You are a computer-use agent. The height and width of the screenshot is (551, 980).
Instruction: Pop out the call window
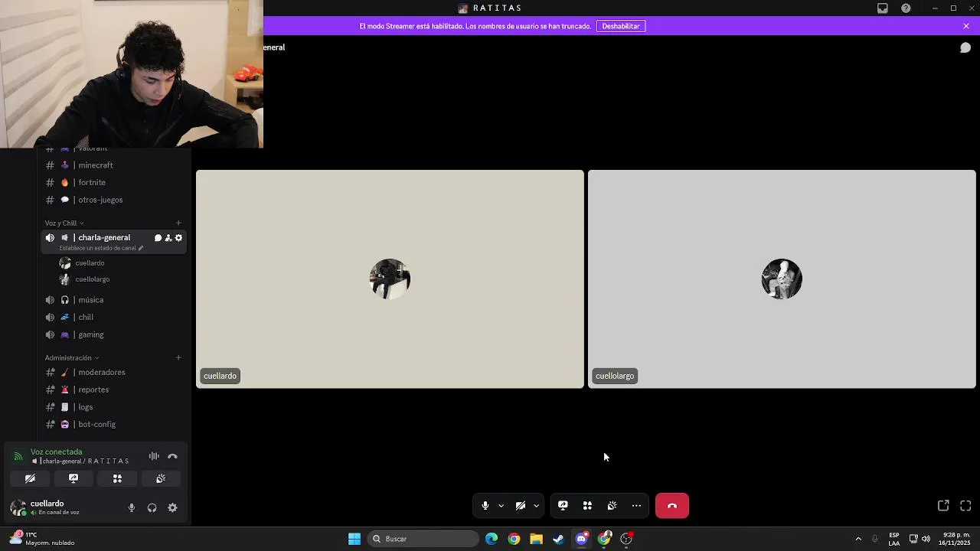[x=943, y=506]
